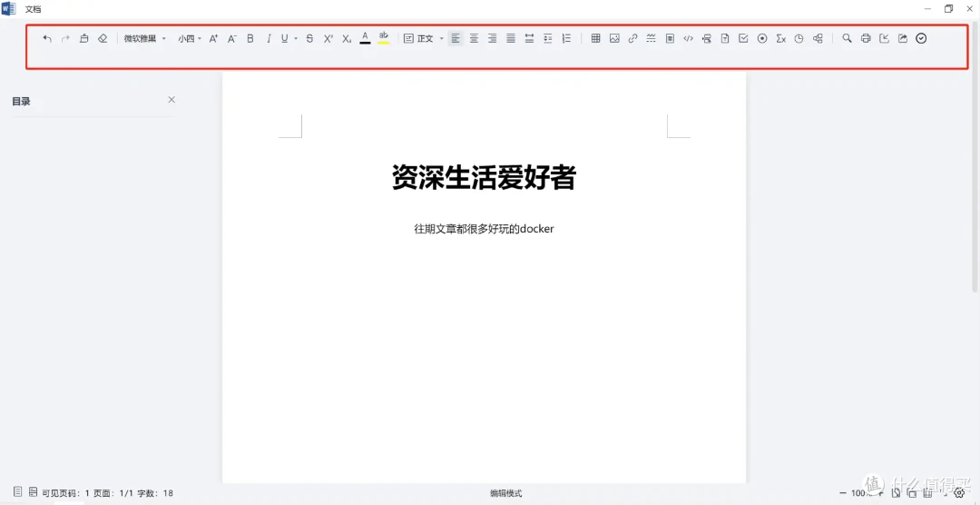The image size is (980, 505).
Task: Click the redo arrow
Action: click(x=65, y=39)
